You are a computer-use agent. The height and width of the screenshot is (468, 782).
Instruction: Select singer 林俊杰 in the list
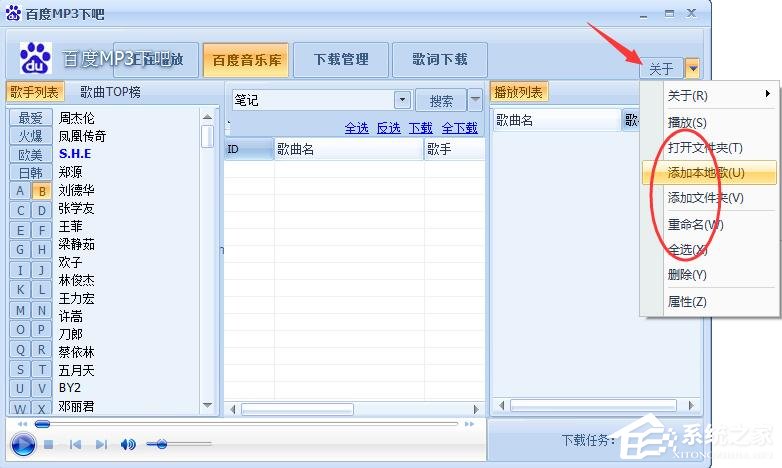tap(76, 280)
